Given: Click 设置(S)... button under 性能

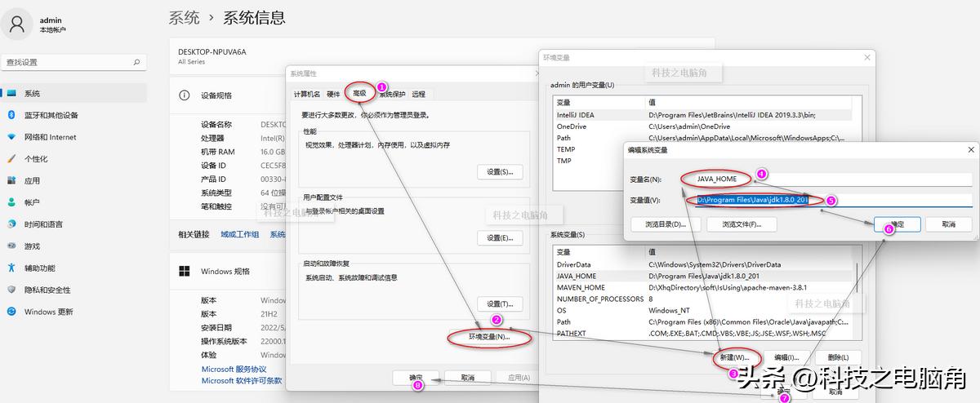Looking at the screenshot, I should coord(500,172).
